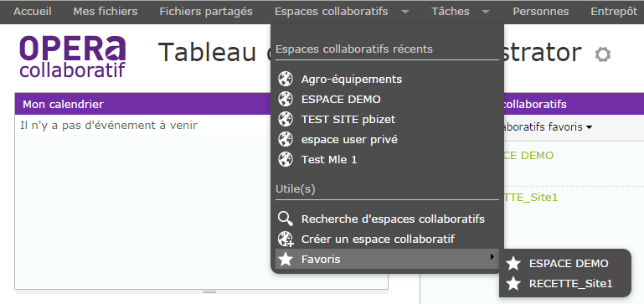Expand the Favoris submenu arrow
Screen dimensions: 644x304
coord(492,257)
